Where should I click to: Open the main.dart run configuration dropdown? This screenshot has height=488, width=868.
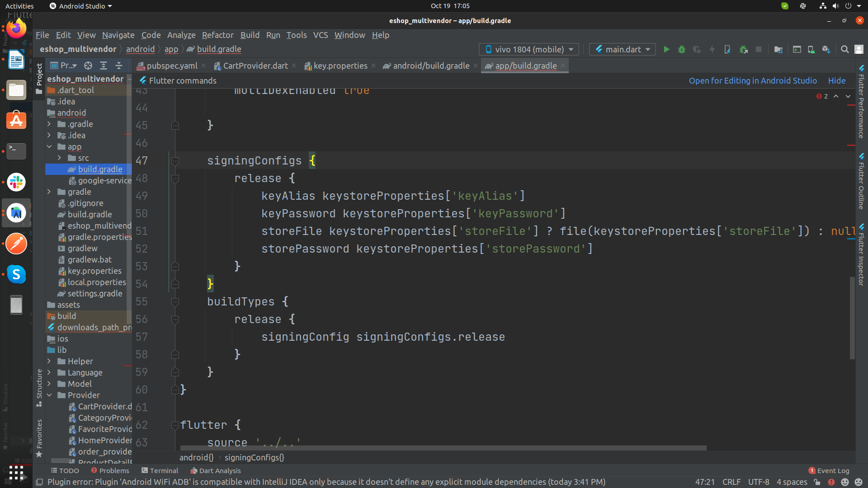623,49
